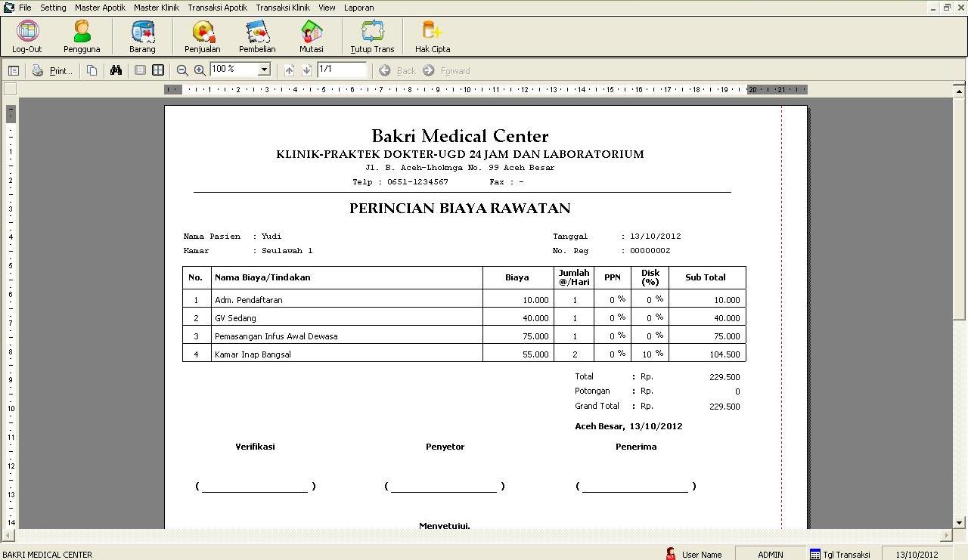Screen dimensions: 968x560
Task: Click the Penerima signature label
Action: pyautogui.click(x=636, y=447)
